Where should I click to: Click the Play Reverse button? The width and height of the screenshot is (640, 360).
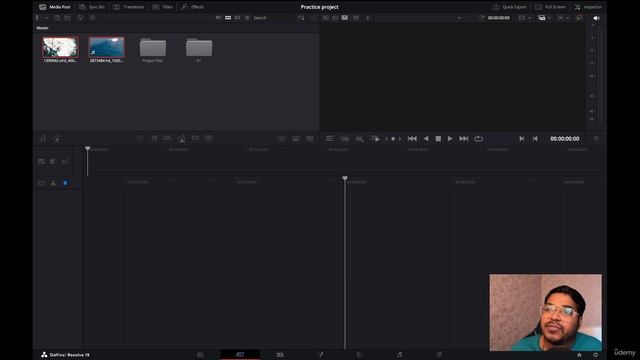(426, 139)
